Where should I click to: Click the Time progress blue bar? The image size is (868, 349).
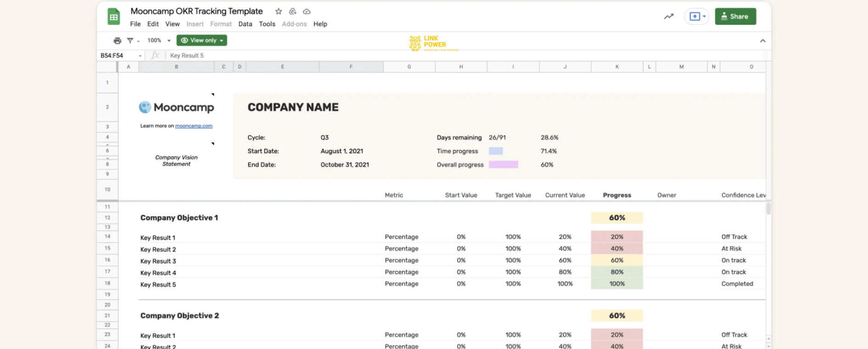(495, 151)
